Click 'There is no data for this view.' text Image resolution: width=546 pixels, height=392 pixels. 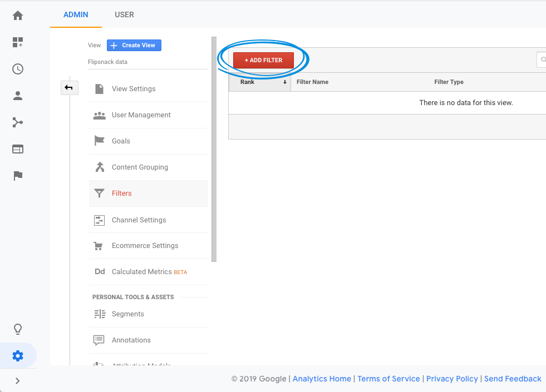466,103
